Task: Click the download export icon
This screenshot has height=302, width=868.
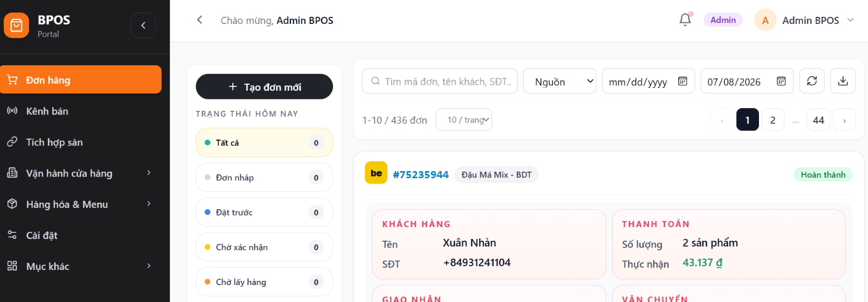Action: pyautogui.click(x=843, y=81)
